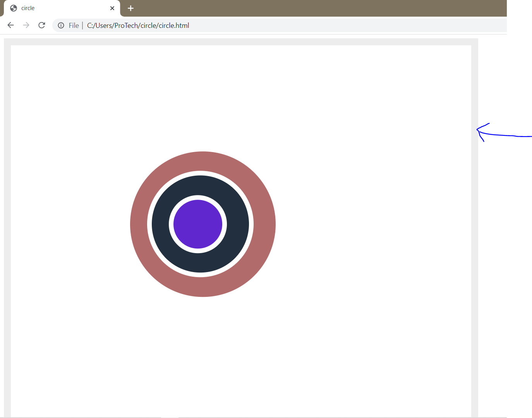This screenshot has height=418, width=532.
Task: Click the circle.html file path in address bar
Action: (x=138, y=25)
